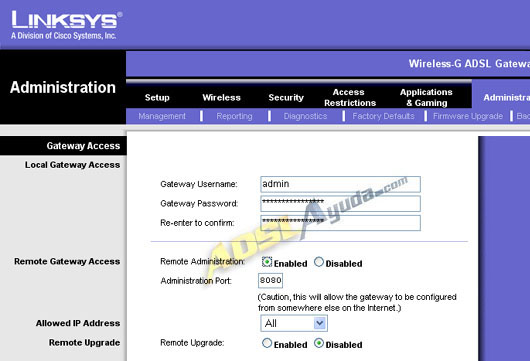Open the Management sub-tab
The width and height of the screenshot is (530, 361).
click(162, 116)
